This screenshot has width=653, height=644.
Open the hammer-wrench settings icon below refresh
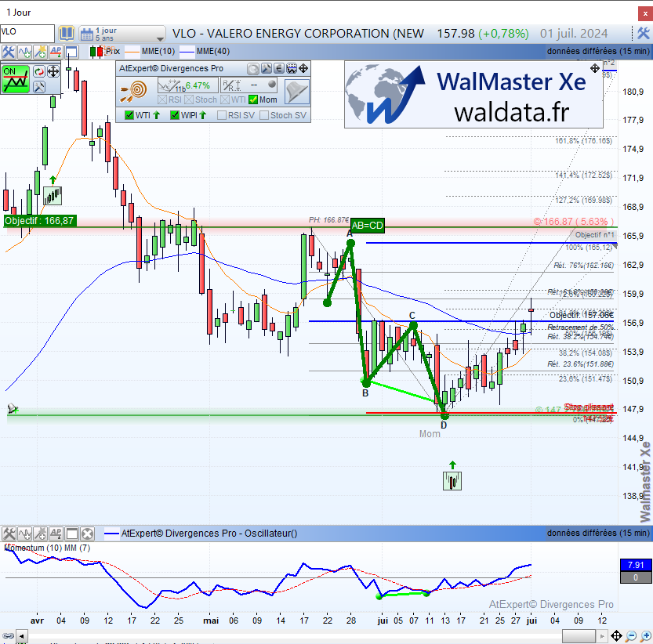[x=39, y=87]
